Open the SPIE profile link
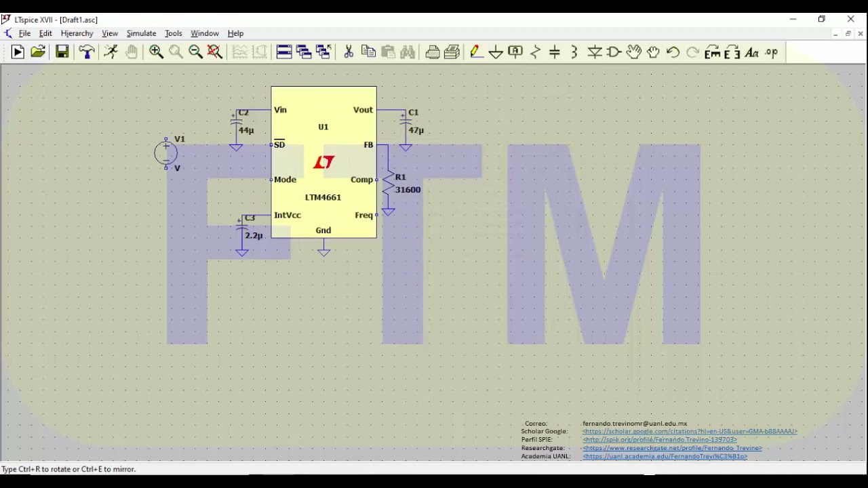 [x=659, y=440]
